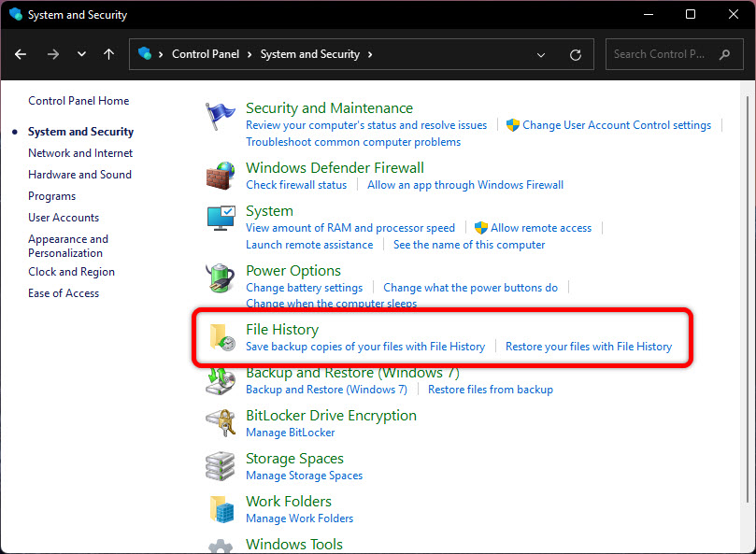Click the Windows Defender Firewall brick wall icon
756x554 pixels.
click(221, 176)
